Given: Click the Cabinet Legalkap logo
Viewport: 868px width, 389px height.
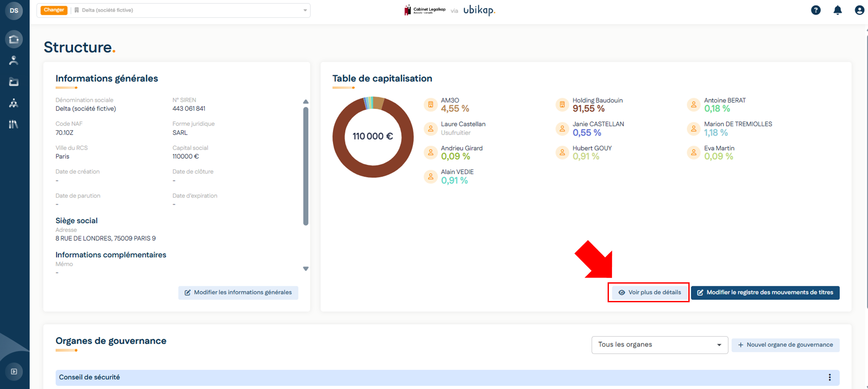Looking at the screenshot, I should (x=425, y=10).
